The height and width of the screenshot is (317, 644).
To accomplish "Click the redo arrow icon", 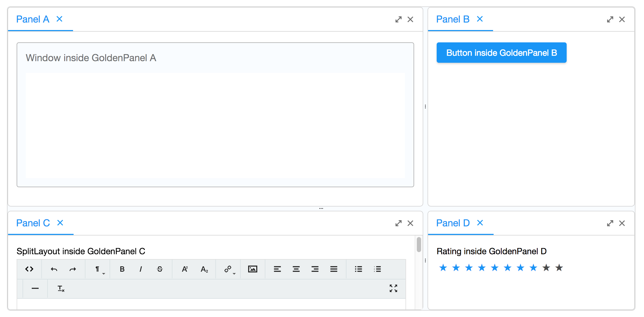I will coord(73,269).
